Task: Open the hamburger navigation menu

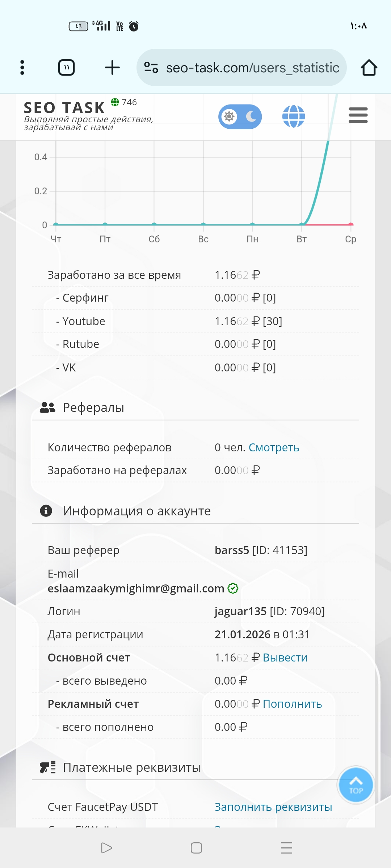Action: [358, 115]
